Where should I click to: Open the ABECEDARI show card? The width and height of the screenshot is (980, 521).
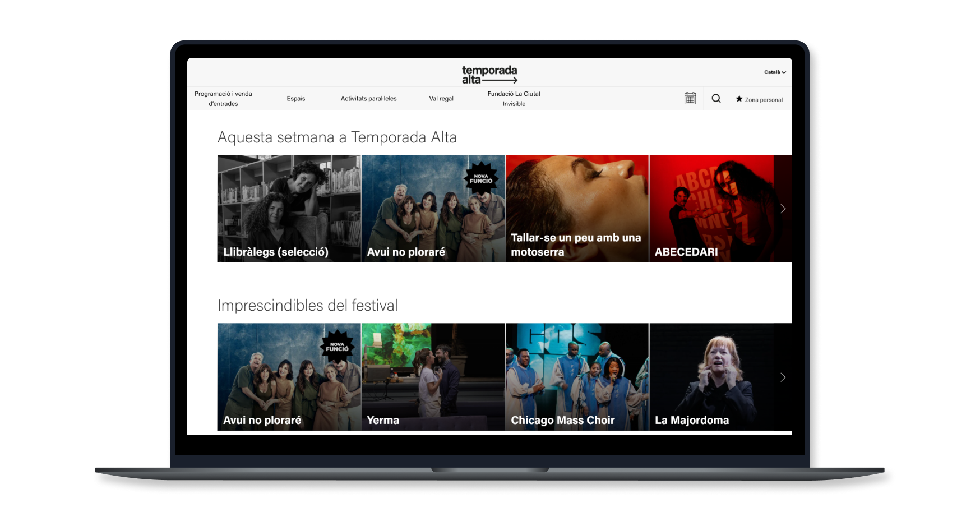tap(711, 209)
